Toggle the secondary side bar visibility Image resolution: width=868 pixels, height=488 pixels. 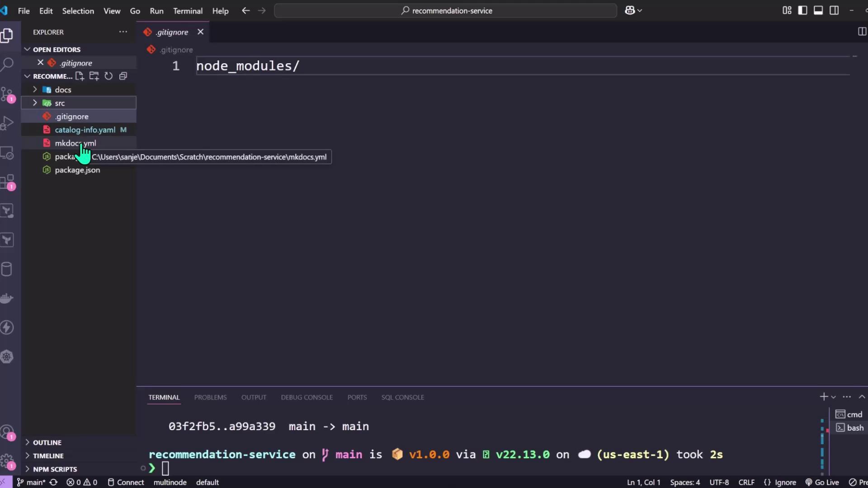click(834, 10)
